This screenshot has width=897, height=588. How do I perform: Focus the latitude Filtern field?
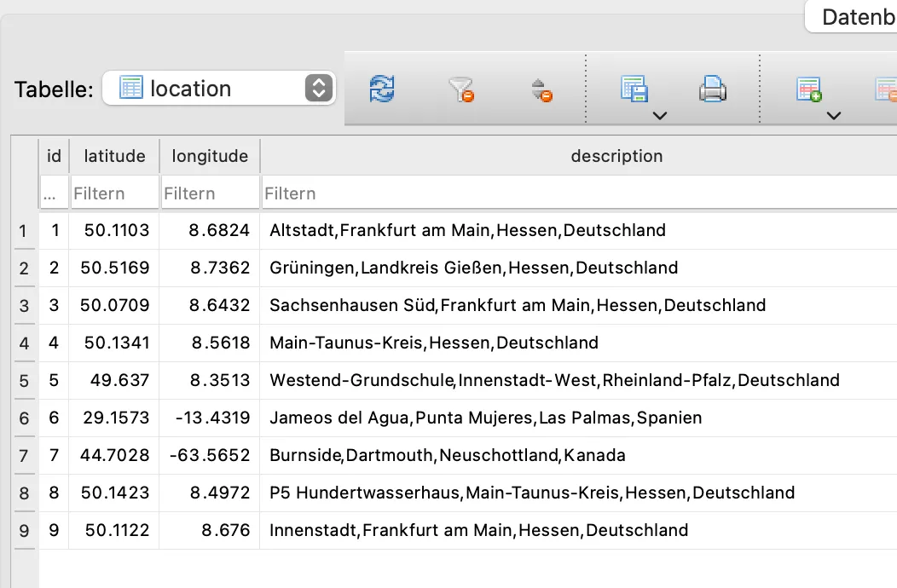114,193
